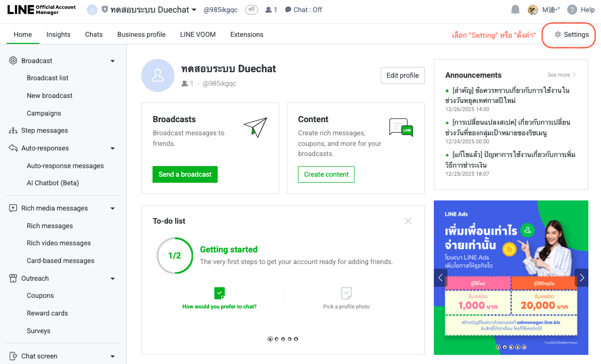Open the Broadcast list link
The image size is (601, 364).
click(47, 78)
